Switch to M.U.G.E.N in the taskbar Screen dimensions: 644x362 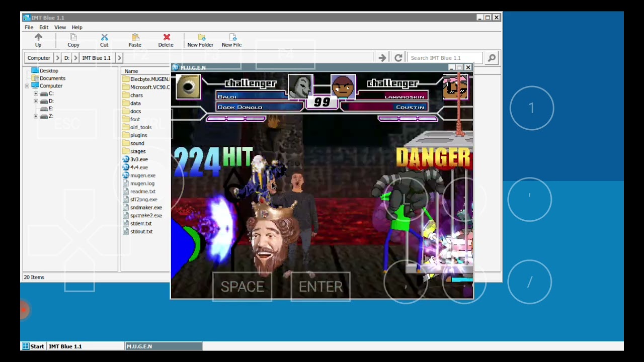point(164,346)
